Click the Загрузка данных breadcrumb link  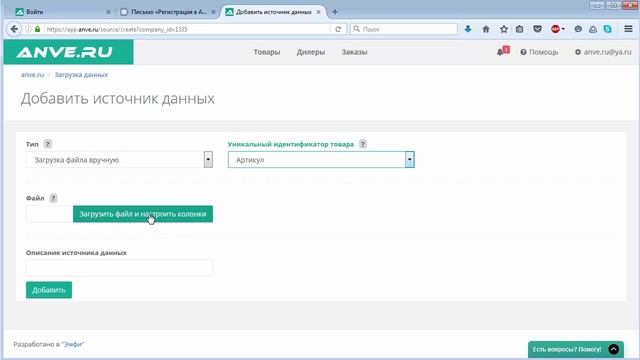pos(81,75)
